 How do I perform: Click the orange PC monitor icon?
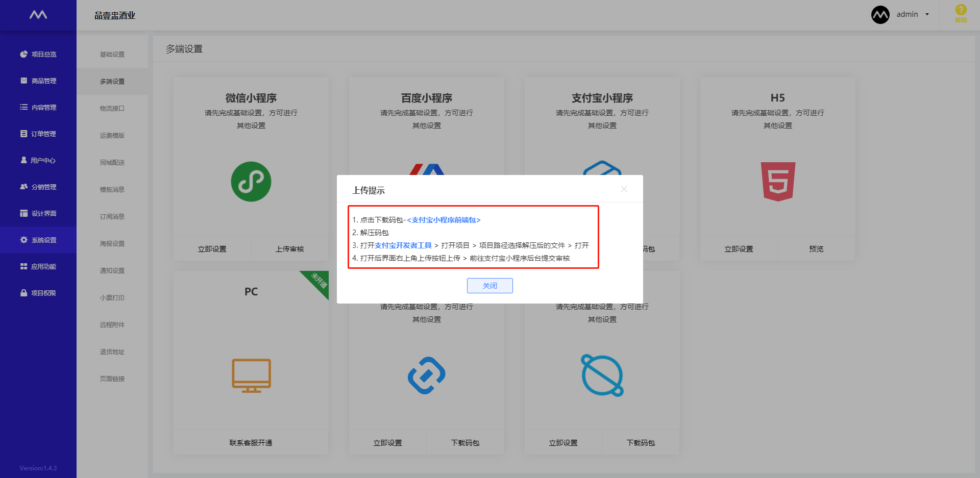click(251, 375)
